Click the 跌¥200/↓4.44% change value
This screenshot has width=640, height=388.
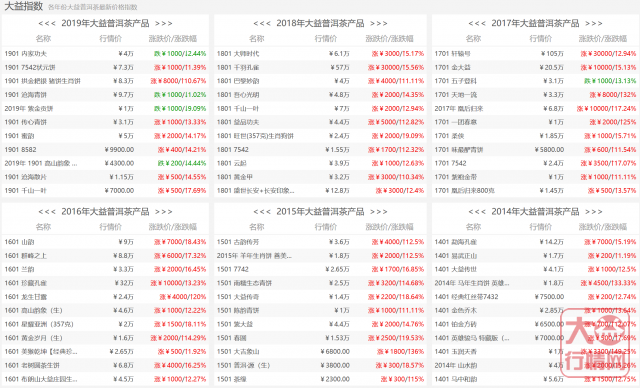point(182,163)
